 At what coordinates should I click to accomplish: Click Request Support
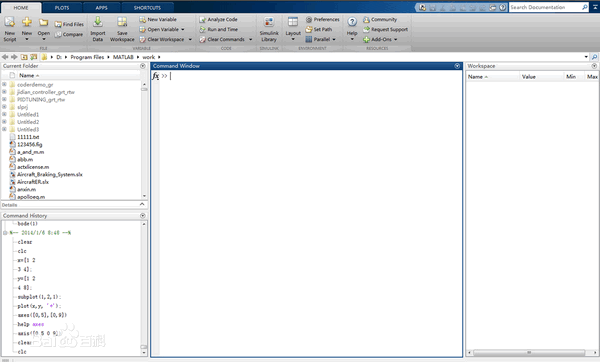[x=385, y=29]
